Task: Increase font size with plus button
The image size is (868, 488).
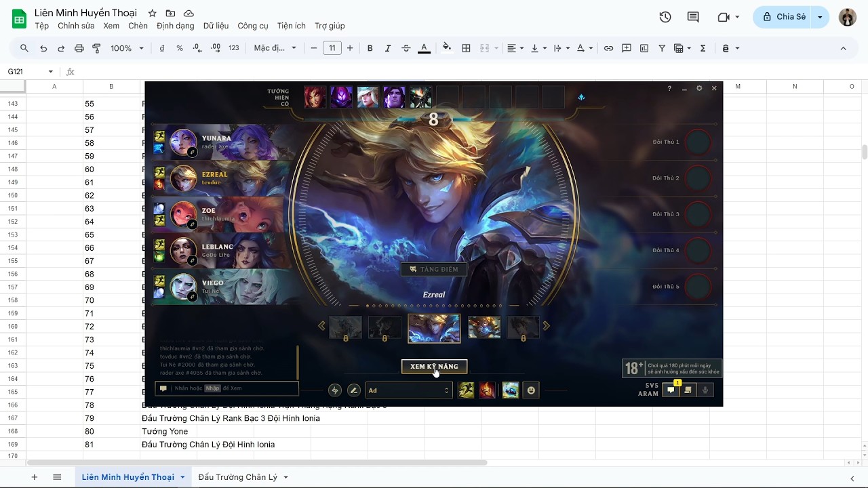Action: 350,48
